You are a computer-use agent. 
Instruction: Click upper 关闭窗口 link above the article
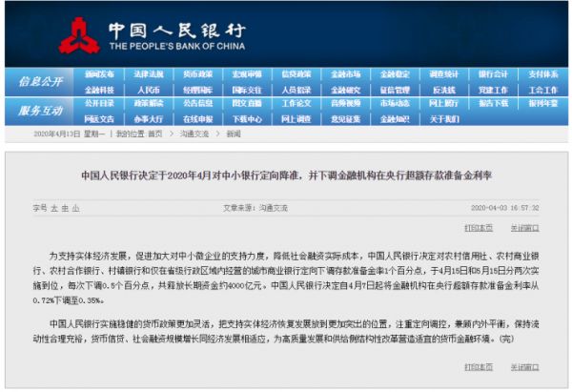tap(524, 228)
